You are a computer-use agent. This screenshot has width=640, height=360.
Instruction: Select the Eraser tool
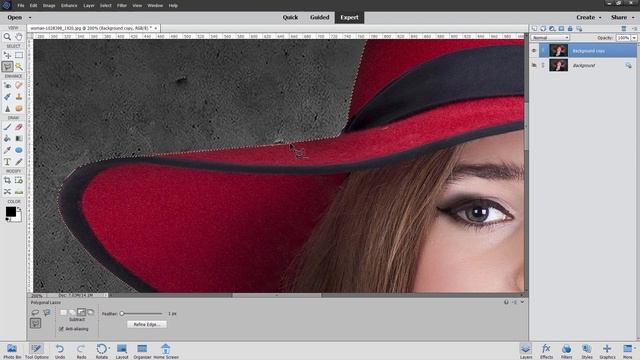(x=19, y=127)
